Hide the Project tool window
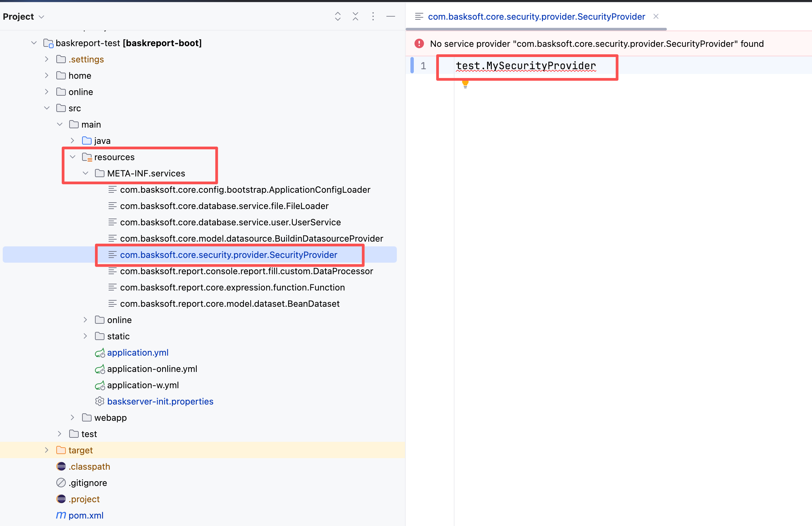The width and height of the screenshot is (812, 526). [391, 16]
